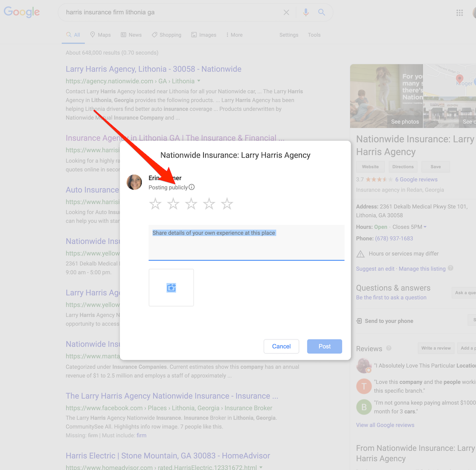Cancel the review dialog

tap(281, 346)
